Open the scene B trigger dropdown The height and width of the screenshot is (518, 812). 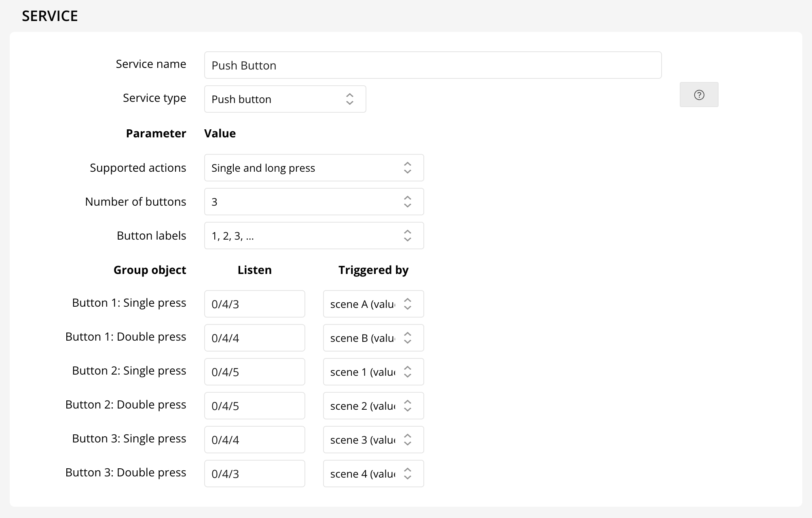[x=373, y=338]
